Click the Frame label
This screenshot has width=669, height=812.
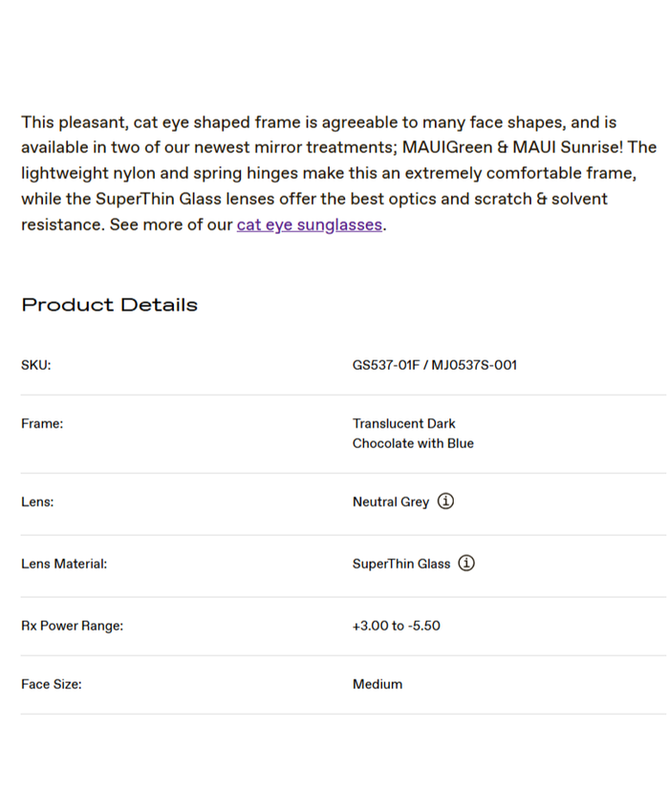pyautogui.click(x=42, y=423)
